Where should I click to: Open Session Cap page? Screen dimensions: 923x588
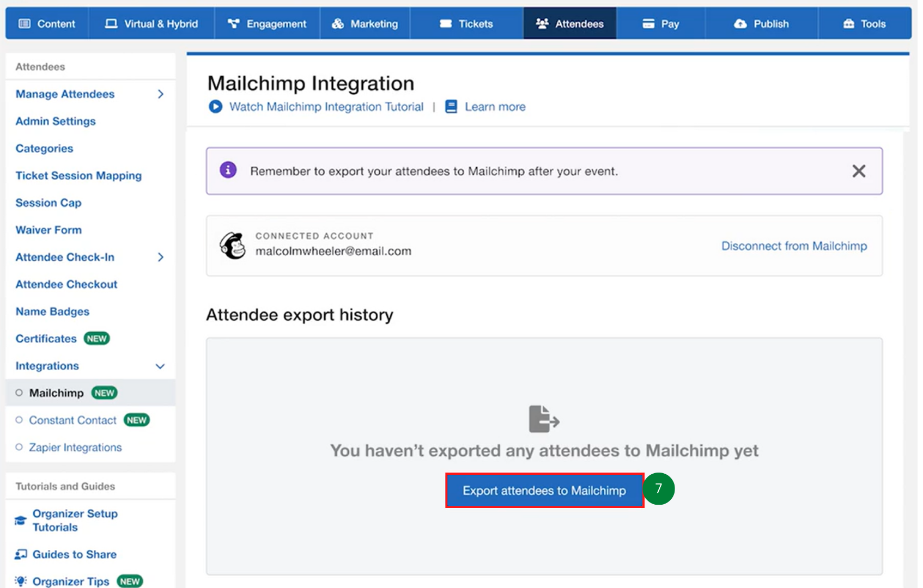[x=48, y=203]
